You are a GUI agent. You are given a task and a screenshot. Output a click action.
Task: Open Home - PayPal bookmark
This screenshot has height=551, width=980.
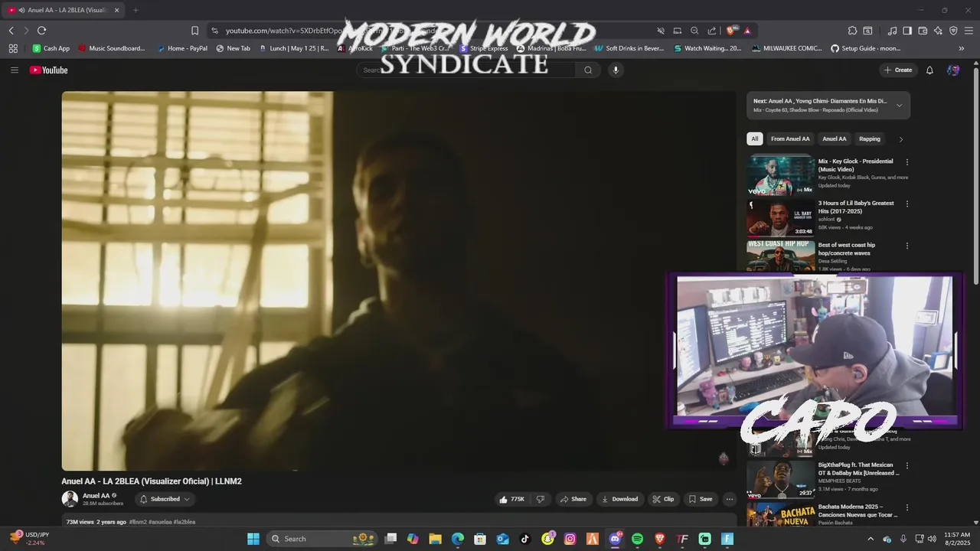182,48
